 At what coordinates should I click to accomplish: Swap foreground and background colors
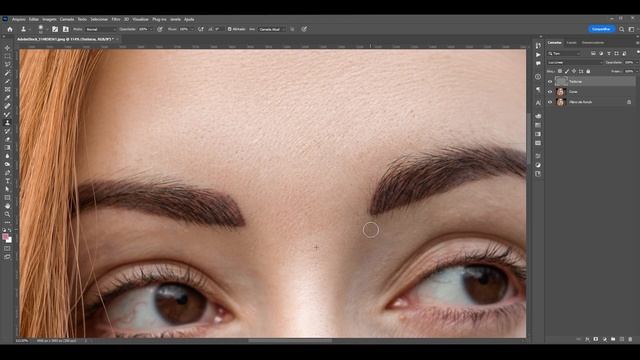[10, 231]
